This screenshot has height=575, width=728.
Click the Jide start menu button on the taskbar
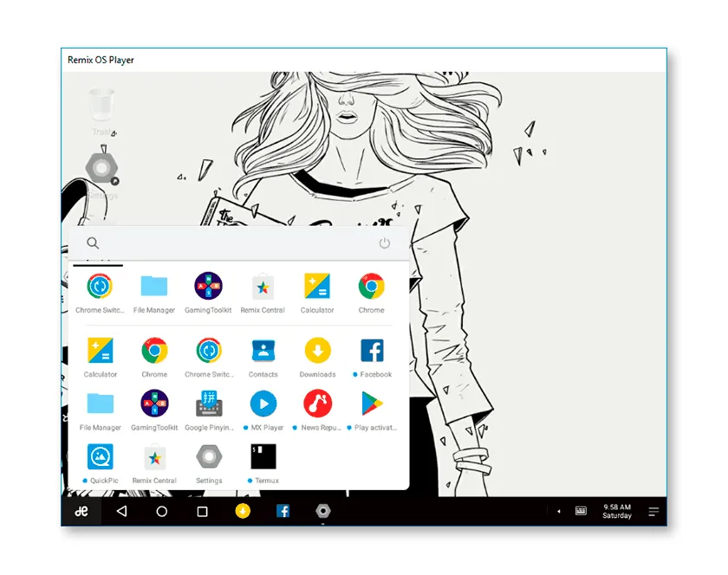click(x=81, y=512)
